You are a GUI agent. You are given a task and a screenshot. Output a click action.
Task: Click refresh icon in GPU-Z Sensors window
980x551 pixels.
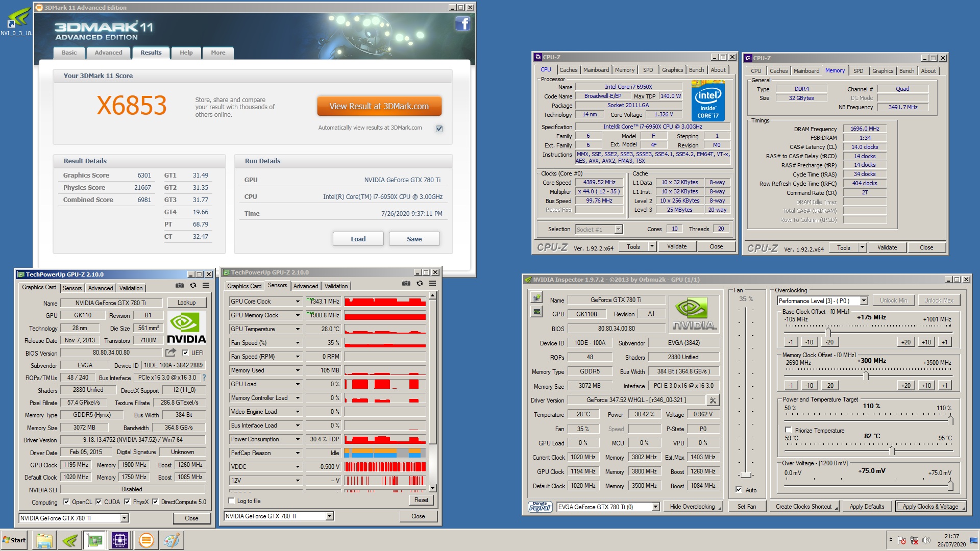click(420, 283)
